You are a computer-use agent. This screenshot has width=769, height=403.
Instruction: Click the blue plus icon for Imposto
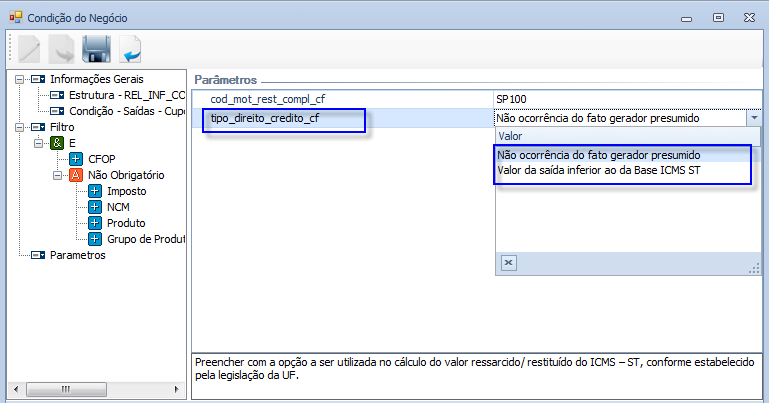(x=95, y=191)
